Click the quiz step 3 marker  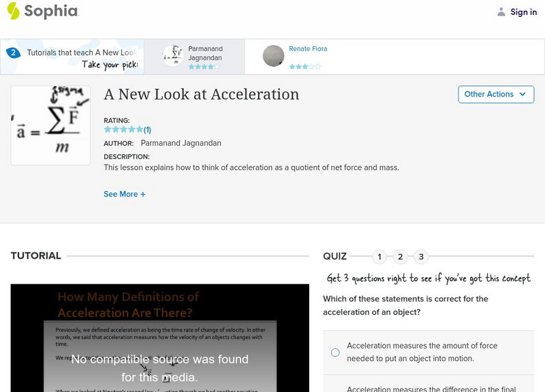pos(421,257)
